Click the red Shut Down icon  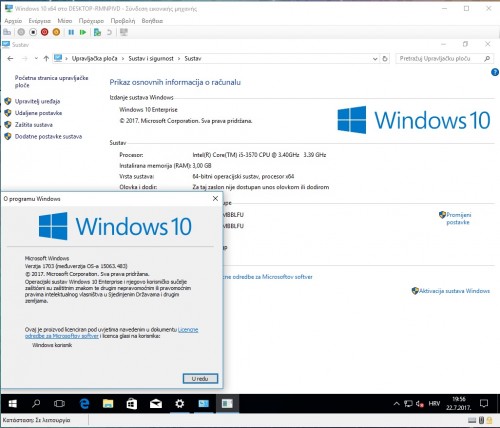[45, 32]
